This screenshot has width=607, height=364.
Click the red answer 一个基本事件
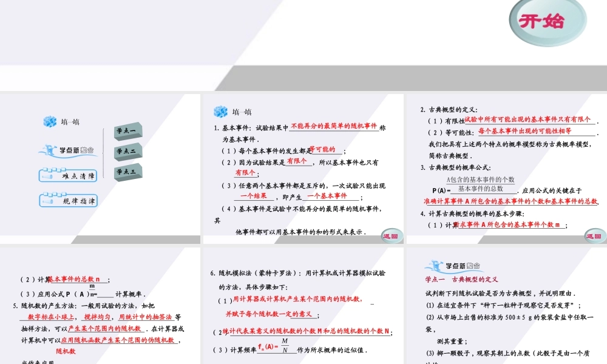click(x=327, y=196)
